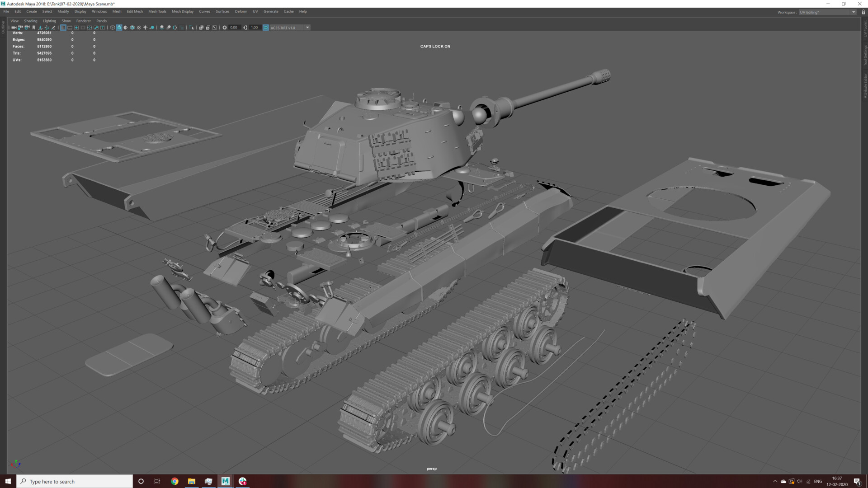Toggle the workspace lock icon
868x488 pixels.
pyautogui.click(x=863, y=12)
